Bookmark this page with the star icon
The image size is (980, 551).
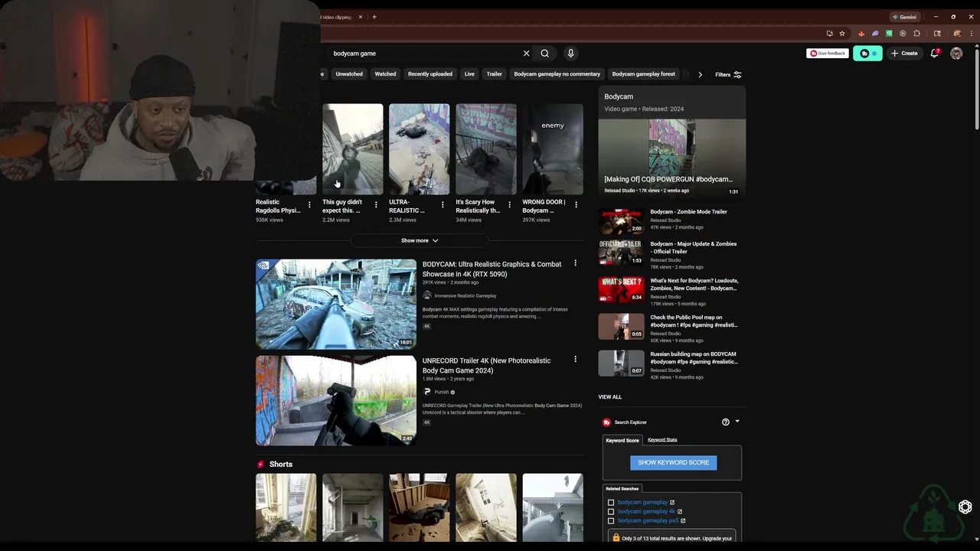842,34
